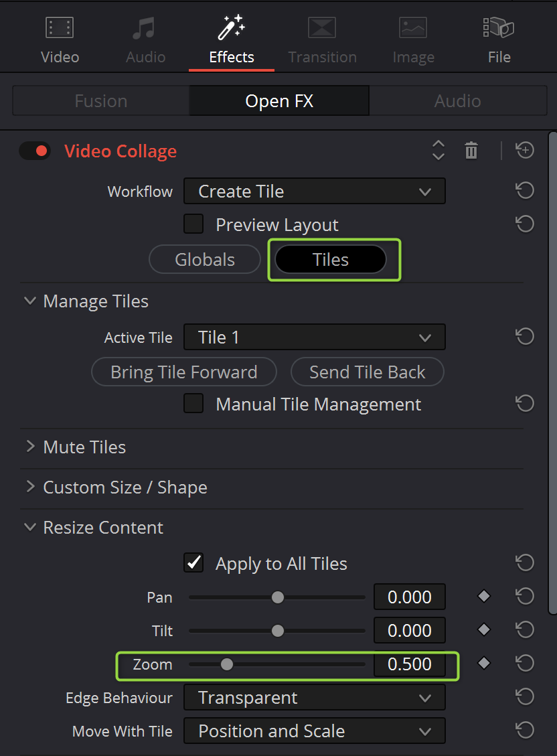Enable the Preview Layout checkbox
557x756 pixels.
[x=193, y=224]
